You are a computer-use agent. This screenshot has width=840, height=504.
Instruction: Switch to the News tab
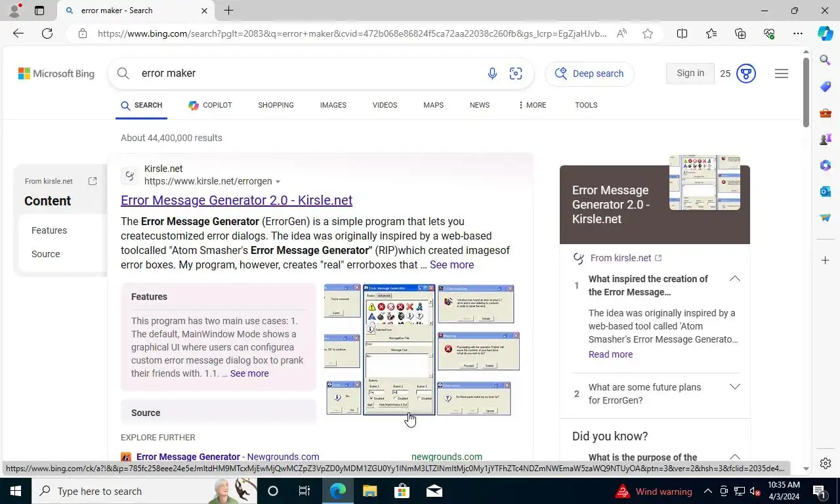coord(480,105)
